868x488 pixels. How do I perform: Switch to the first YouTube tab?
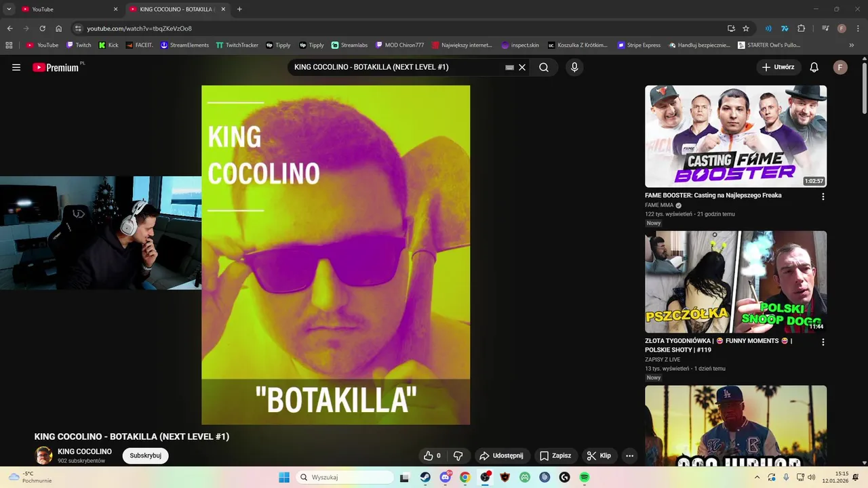[x=66, y=9]
